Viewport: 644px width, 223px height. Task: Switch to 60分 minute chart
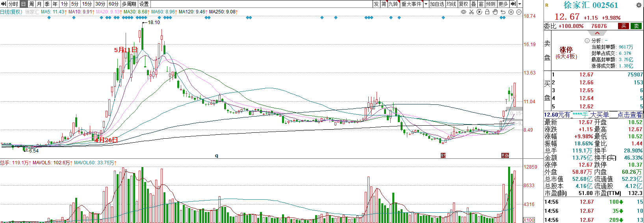pos(113,4)
